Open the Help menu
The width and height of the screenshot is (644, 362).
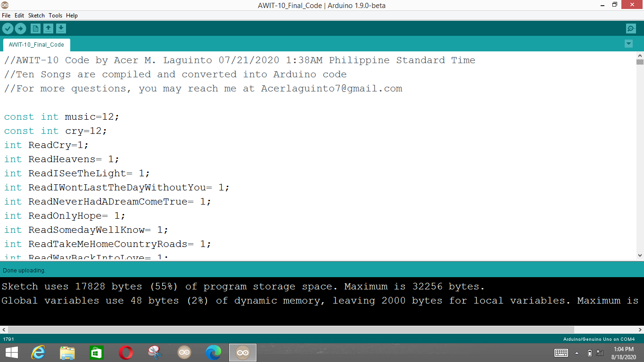(72, 16)
